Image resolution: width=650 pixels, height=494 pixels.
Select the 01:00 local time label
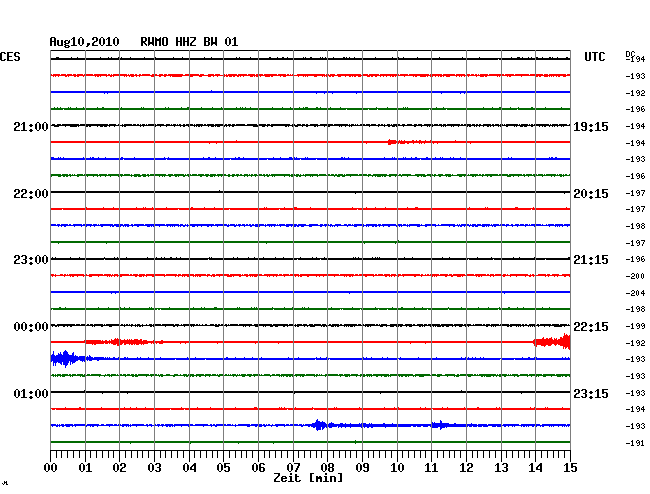[31, 393]
